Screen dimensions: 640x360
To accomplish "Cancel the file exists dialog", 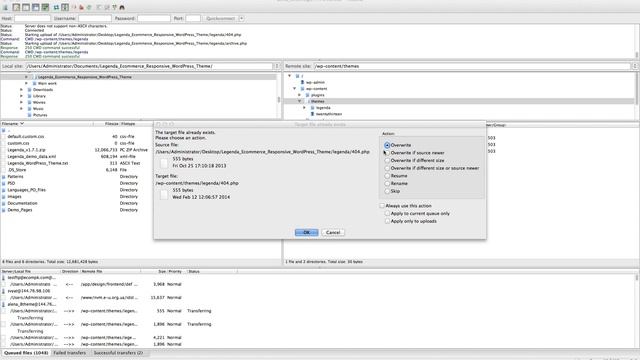I will pyautogui.click(x=333, y=232).
